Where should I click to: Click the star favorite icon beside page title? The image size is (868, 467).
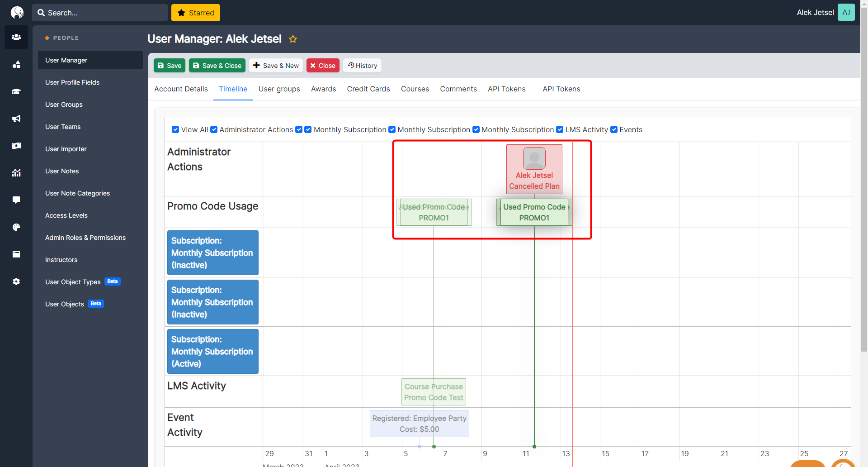click(x=293, y=39)
